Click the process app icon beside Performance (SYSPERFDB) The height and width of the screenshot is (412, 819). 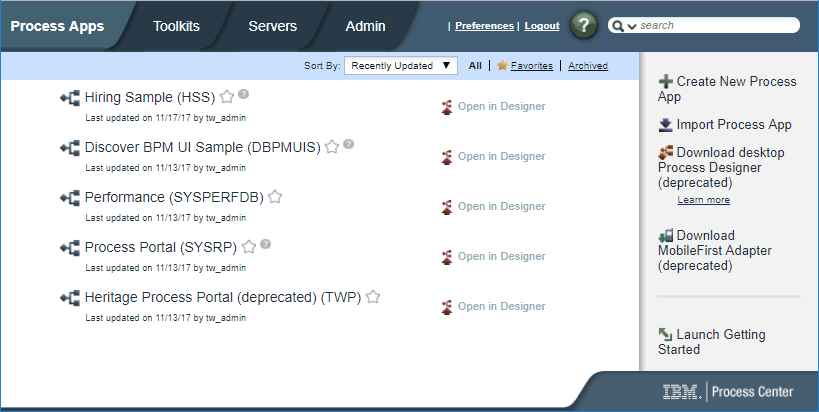(x=70, y=198)
